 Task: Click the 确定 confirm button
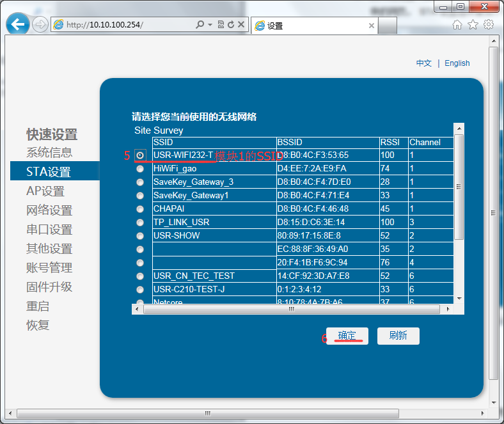[x=347, y=336]
